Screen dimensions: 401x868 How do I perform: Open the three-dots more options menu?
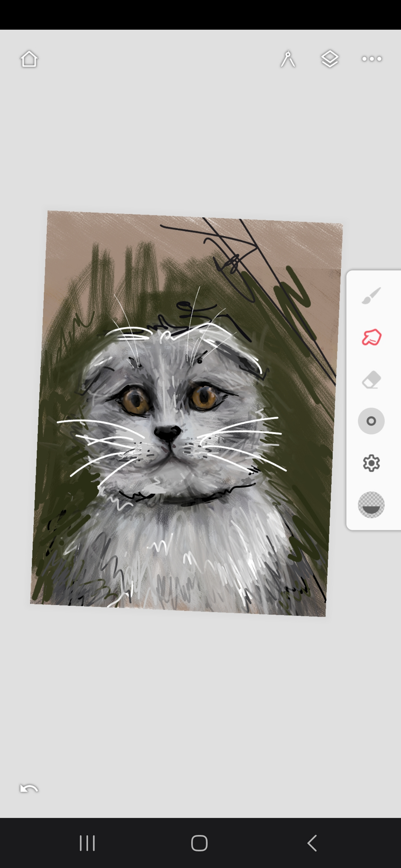(372, 59)
